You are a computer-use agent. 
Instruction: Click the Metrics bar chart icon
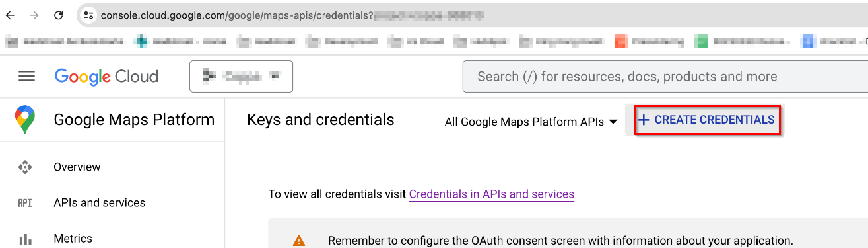pyautogui.click(x=25, y=239)
